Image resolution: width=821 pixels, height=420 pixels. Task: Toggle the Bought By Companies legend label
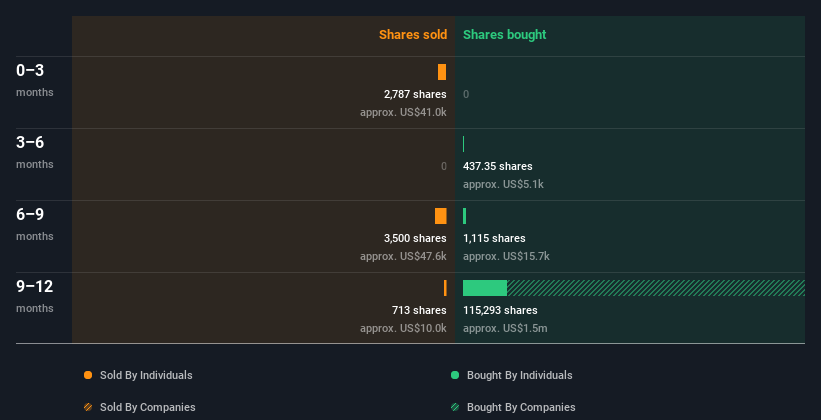(x=521, y=407)
